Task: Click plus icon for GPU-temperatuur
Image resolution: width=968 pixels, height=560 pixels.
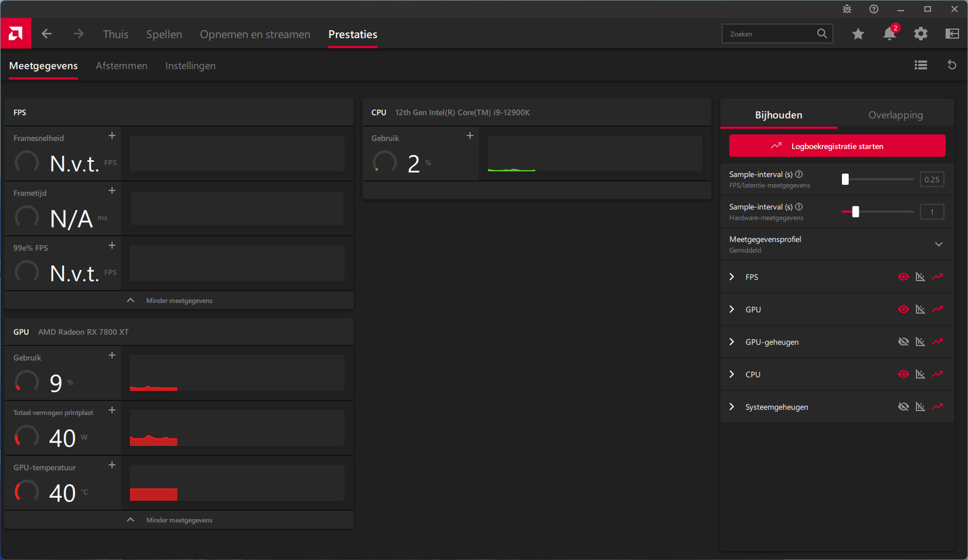Action: [x=112, y=465]
